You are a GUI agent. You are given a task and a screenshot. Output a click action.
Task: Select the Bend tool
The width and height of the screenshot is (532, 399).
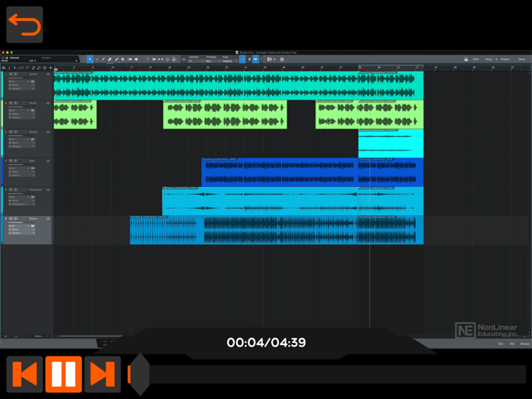coord(130,59)
